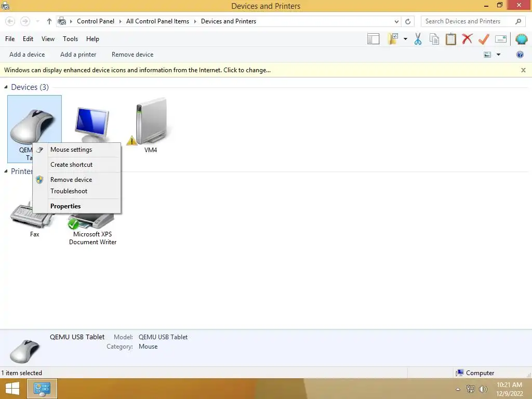Click Add a printer button
The width and height of the screenshot is (532, 399).
pyautogui.click(x=78, y=55)
